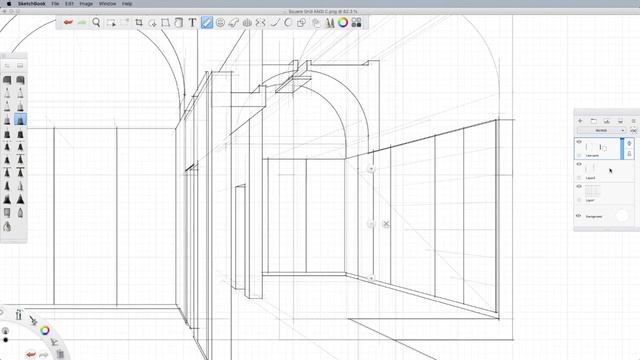Viewport: 640px width, 360px height.
Task: Select the Zoom magnifier tool
Action: point(96,22)
